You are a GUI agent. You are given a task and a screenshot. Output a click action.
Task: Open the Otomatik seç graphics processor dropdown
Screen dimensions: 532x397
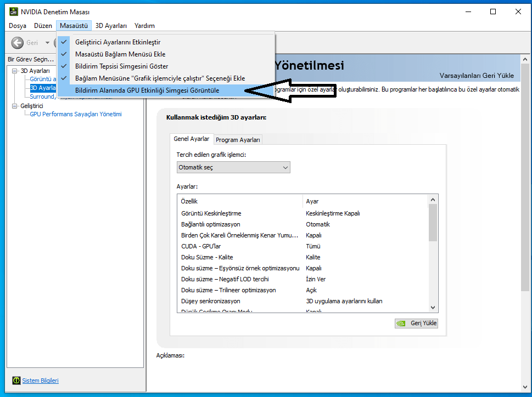coord(233,167)
